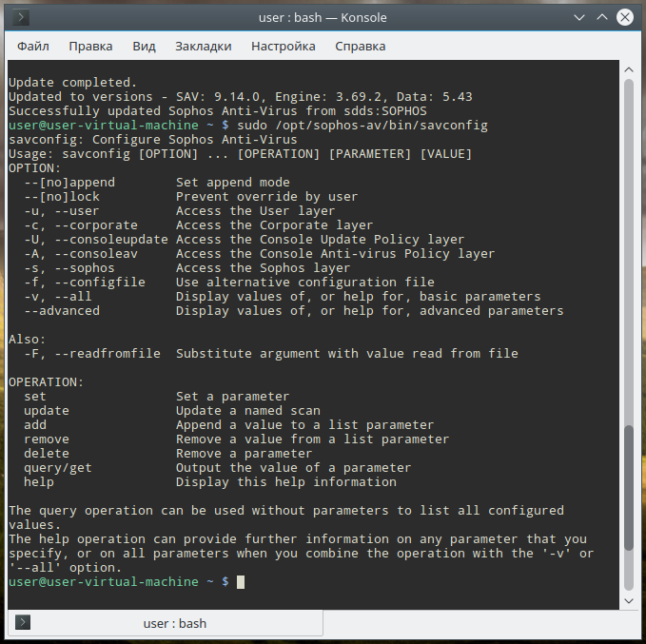
Task: Click the '--[no]lock' option text
Action: tap(62, 197)
